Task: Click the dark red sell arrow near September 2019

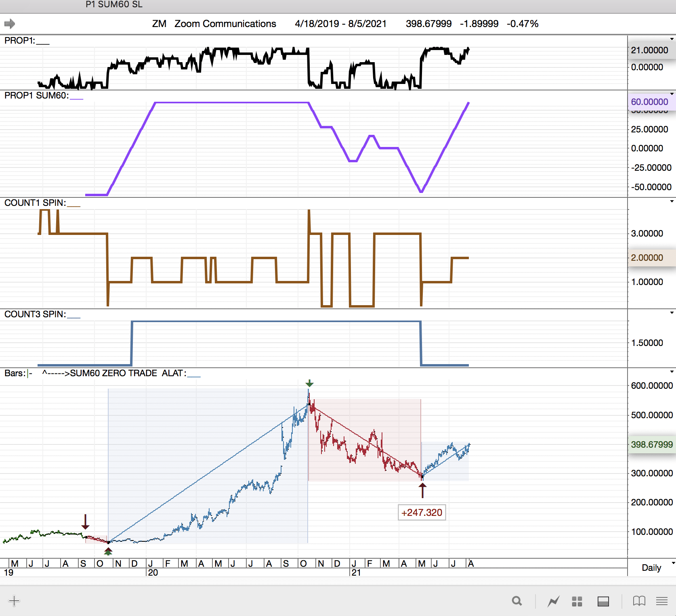Action: click(85, 522)
